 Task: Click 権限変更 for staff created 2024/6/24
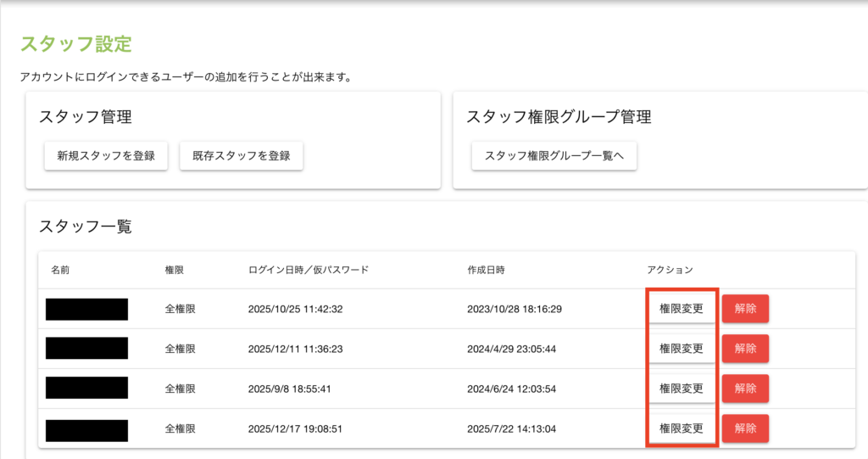682,389
